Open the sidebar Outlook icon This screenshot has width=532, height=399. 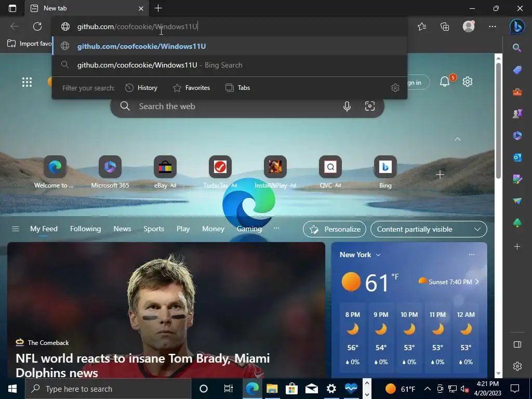(517, 157)
